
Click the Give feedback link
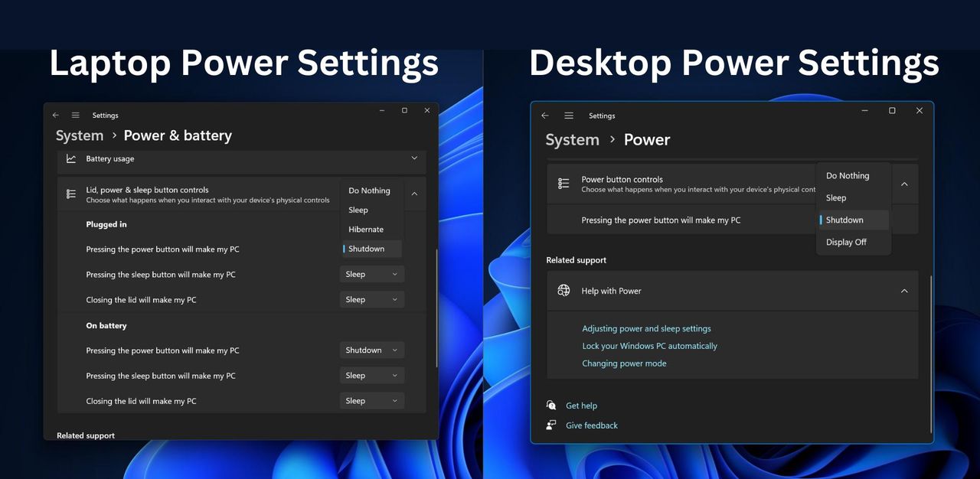[x=592, y=425]
